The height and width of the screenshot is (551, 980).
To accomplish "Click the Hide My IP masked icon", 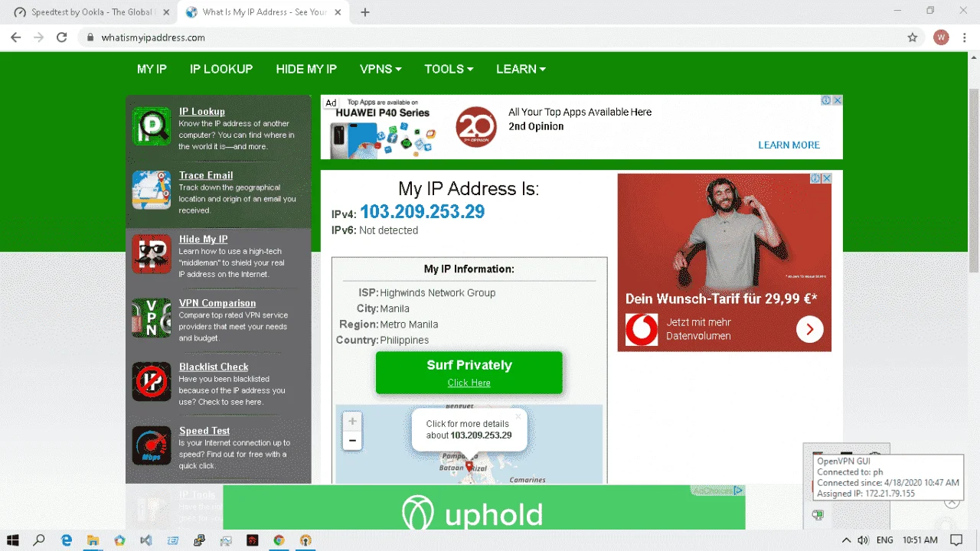I will point(151,254).
